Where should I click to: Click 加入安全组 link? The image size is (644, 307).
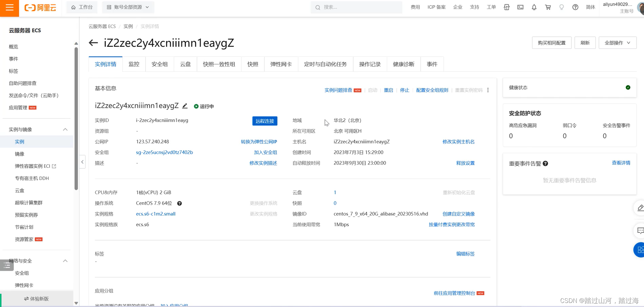[x=265, y=152]
